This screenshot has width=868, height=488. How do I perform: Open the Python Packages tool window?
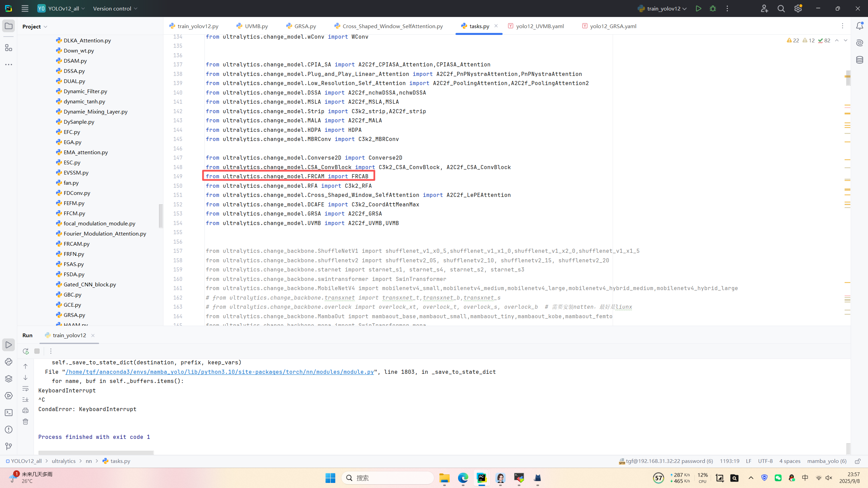point(8,379)
